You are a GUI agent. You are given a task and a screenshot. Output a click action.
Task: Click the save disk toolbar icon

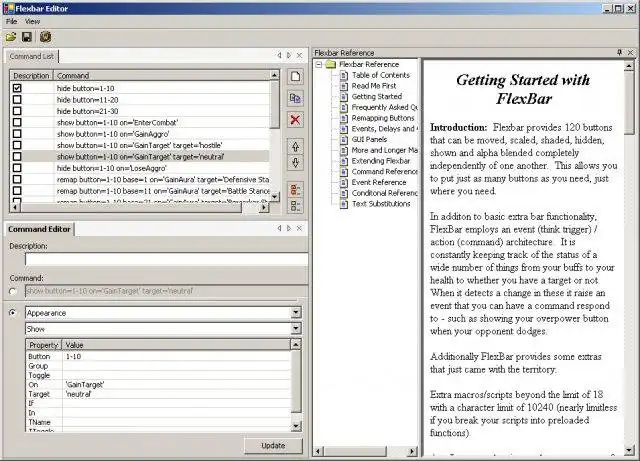point(27,37)
